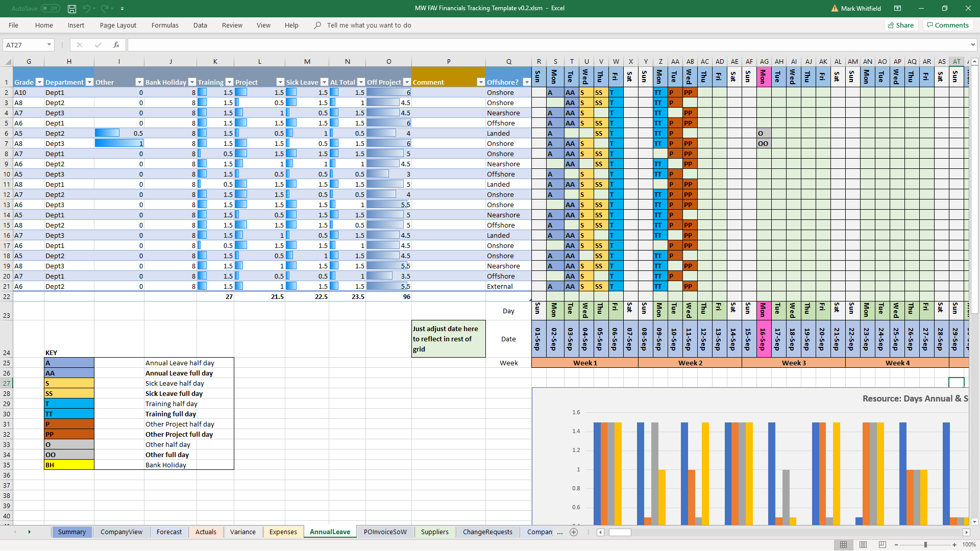Open the Formulas ribbon tab
Screen dimensions: 980x551
coord(165,25)
